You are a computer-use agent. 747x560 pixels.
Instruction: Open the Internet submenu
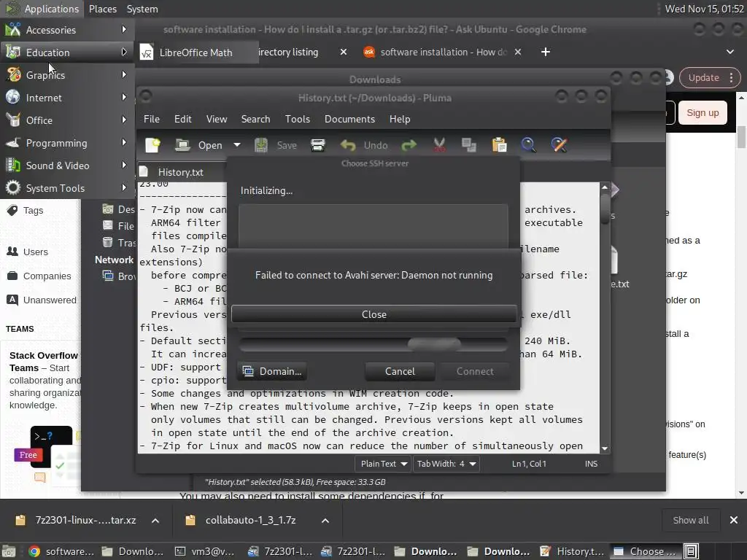pos(67,98)
